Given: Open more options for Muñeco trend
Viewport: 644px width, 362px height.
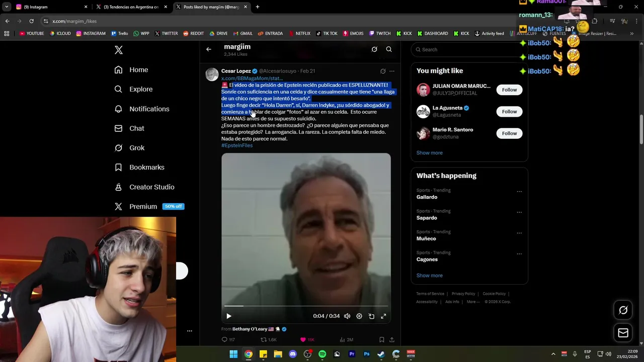Looking at the screenshot, I should (519, 233).
